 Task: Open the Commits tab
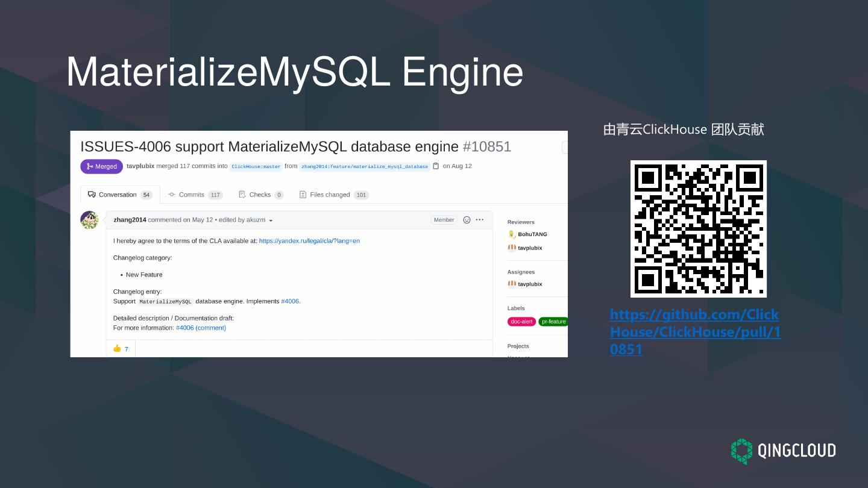195,195
